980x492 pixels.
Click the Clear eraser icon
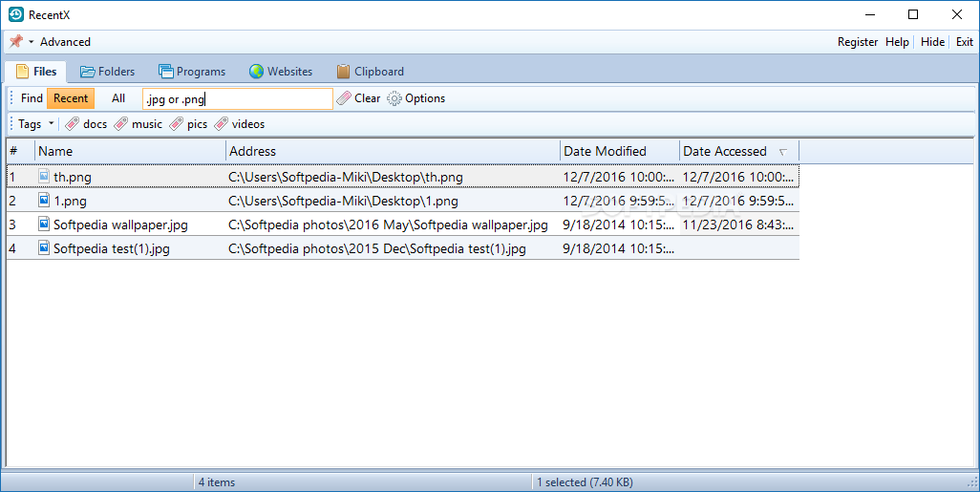click(344, 98)
